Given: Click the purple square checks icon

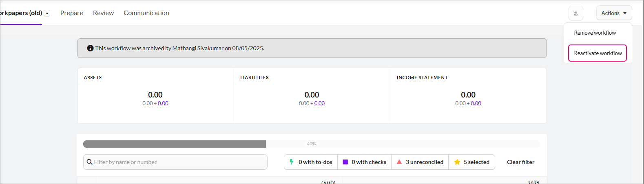Looking at the screenshot, I should [345, 162].
